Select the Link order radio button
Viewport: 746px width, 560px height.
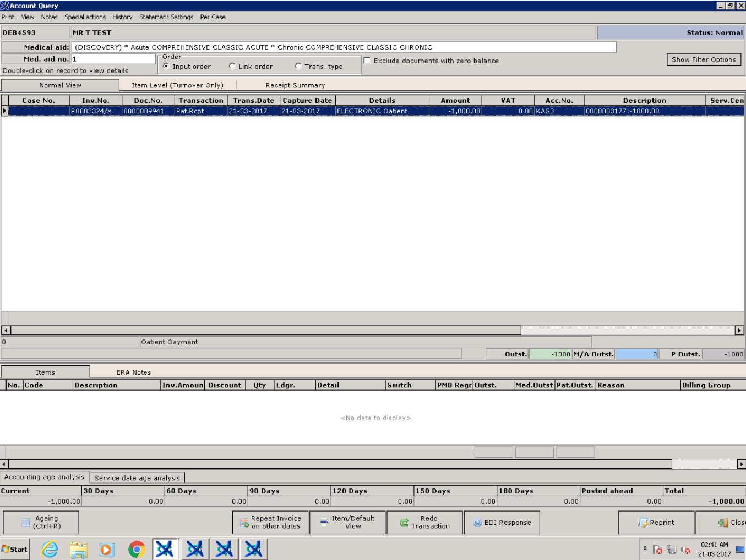click(x=232, y=66)
